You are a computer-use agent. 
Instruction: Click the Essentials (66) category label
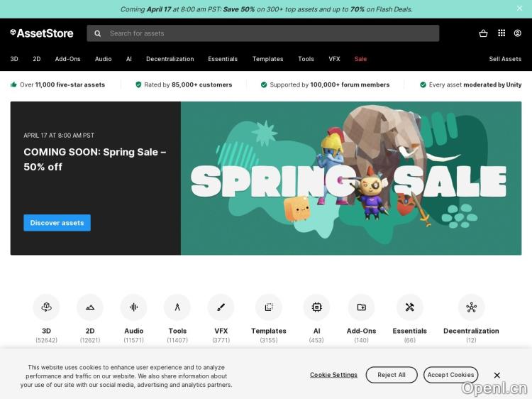[410, 335]
